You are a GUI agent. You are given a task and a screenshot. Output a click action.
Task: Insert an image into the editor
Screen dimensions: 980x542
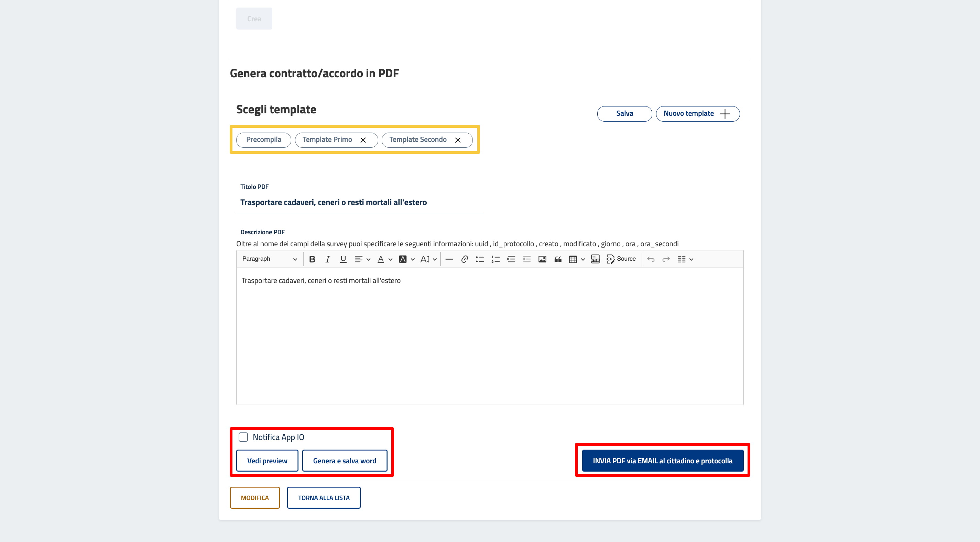pos(542,259)
